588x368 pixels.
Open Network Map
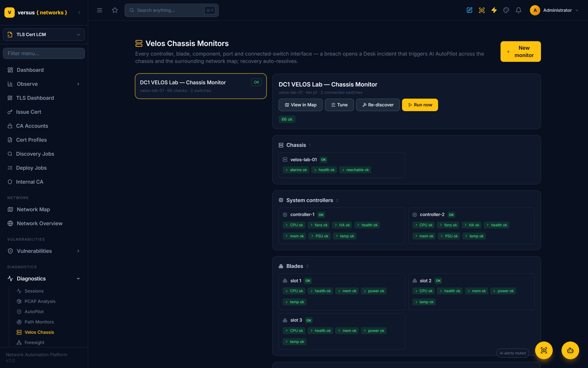[44, 210]
